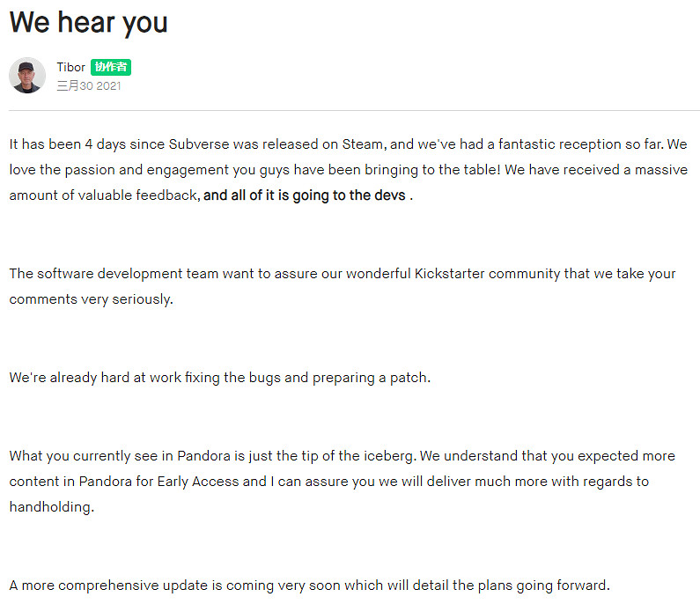Open the author name Tibor
The width and height of the screenshot is (700, 604).
tap(70, 68)
